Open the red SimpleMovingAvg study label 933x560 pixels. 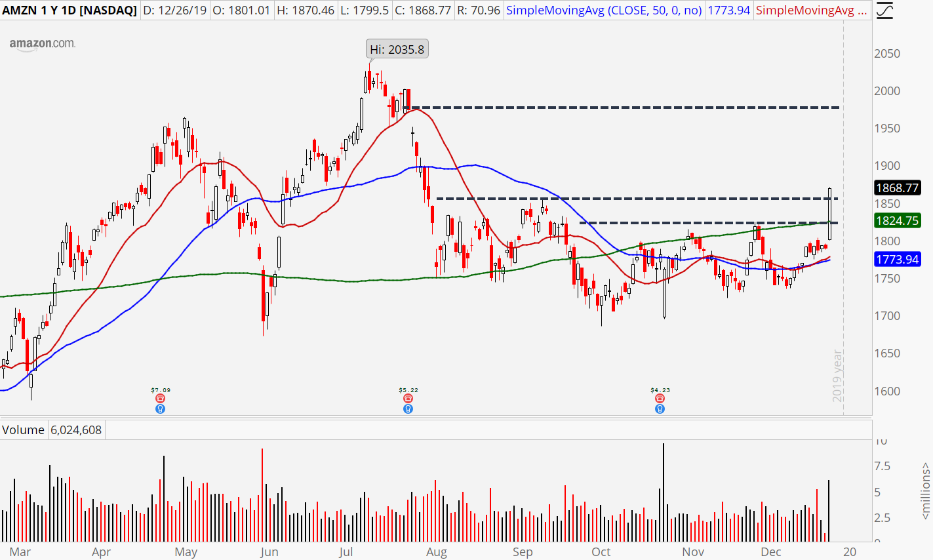(810, 10)
